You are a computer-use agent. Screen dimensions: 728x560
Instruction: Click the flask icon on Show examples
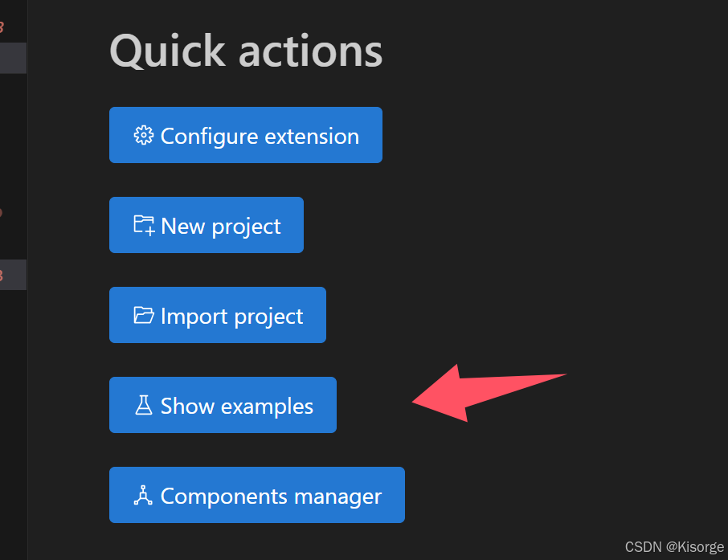144,405
